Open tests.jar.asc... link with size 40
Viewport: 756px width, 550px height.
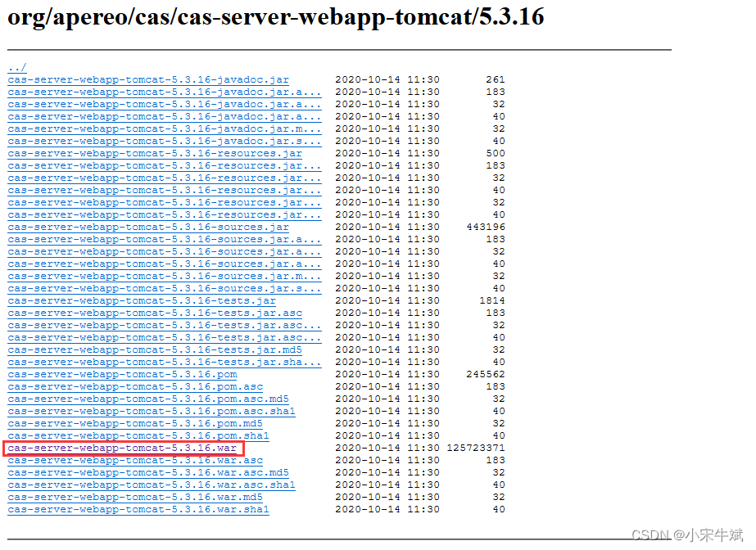(165, 337)
